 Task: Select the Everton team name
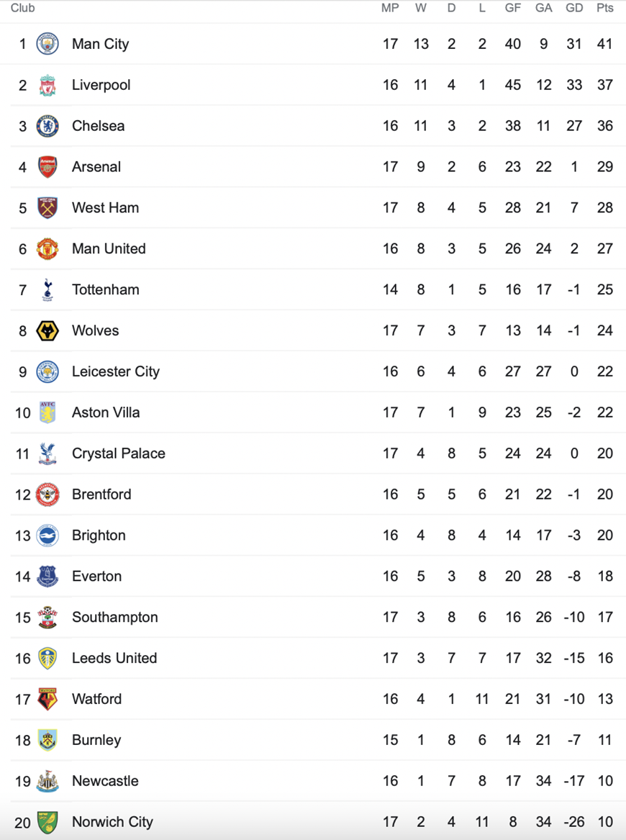pos(96,577)
